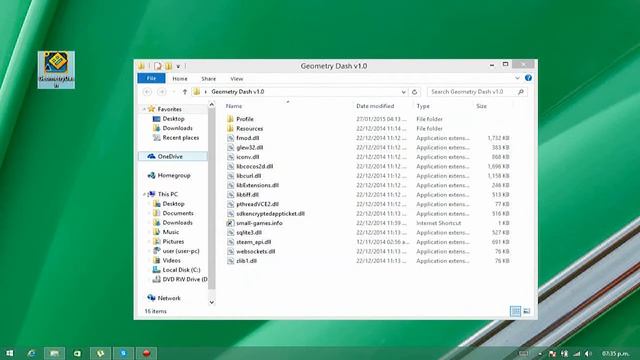
Task: Click the Forward navigation arrow
Action: [x=162, y=92]
